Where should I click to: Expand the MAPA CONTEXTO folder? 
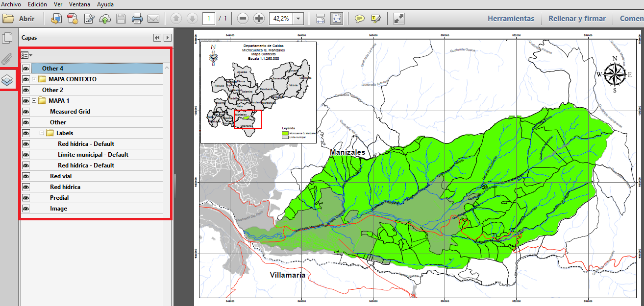point(33,79)
